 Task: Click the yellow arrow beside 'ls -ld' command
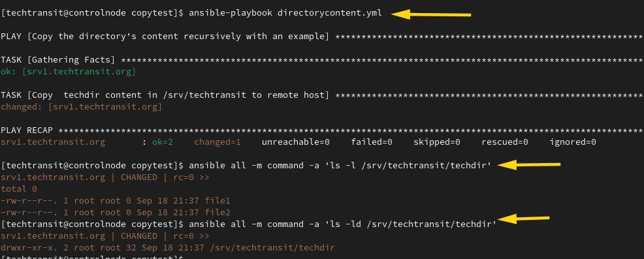[523, 219]
